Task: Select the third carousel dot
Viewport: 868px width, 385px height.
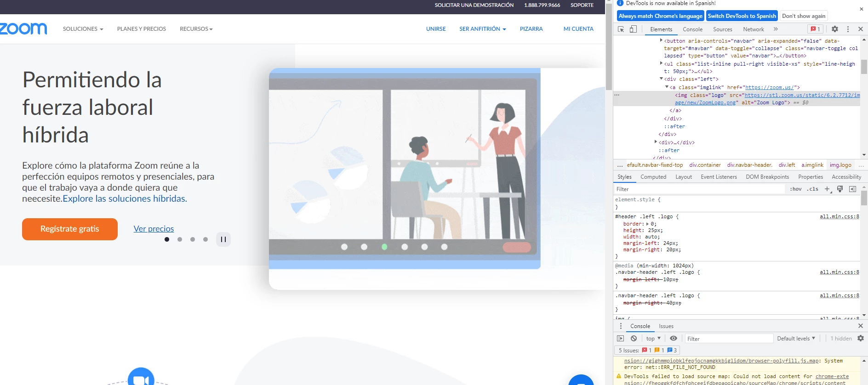Action: click(193, 239)
